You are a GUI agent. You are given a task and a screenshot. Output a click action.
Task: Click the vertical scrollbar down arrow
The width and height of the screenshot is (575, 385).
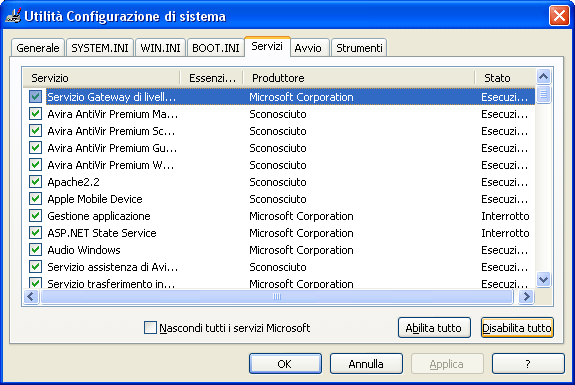[543, 280]
